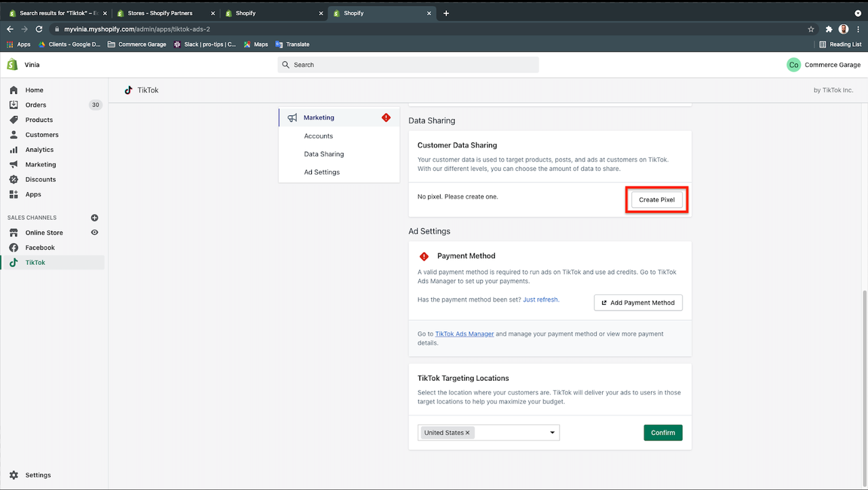This screenshot has height=490, width=868.
Task: Click the Shopify admin Search field
Action: point(408,65)
